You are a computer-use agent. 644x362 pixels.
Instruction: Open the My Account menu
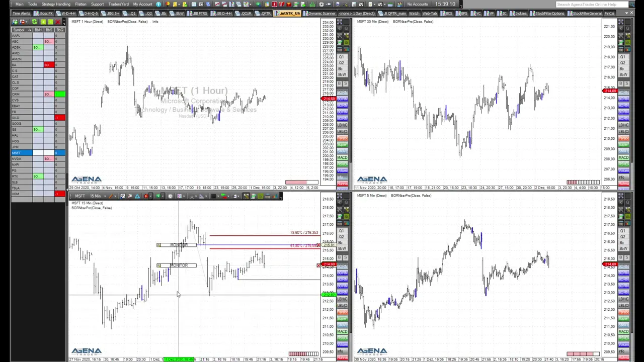click(142, 4)
